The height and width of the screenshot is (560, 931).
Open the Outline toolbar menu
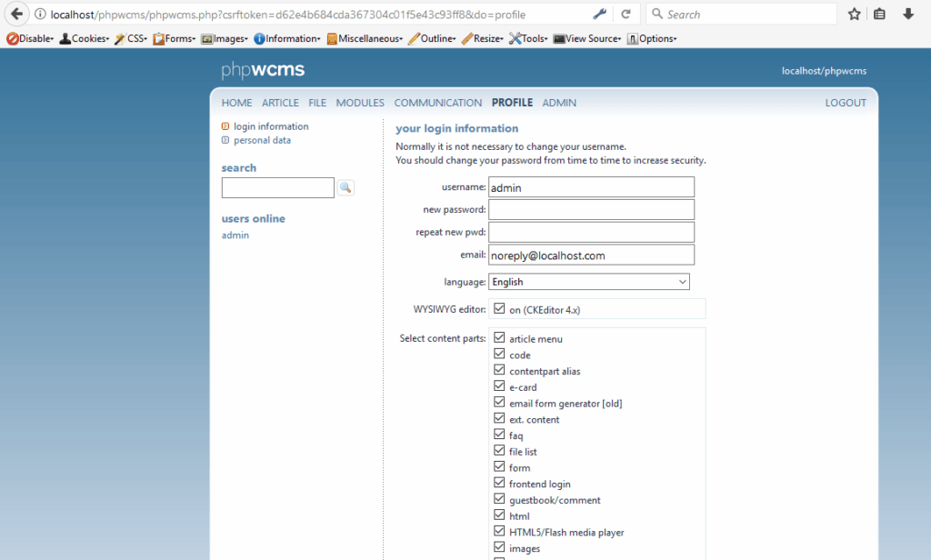point(432,38)
